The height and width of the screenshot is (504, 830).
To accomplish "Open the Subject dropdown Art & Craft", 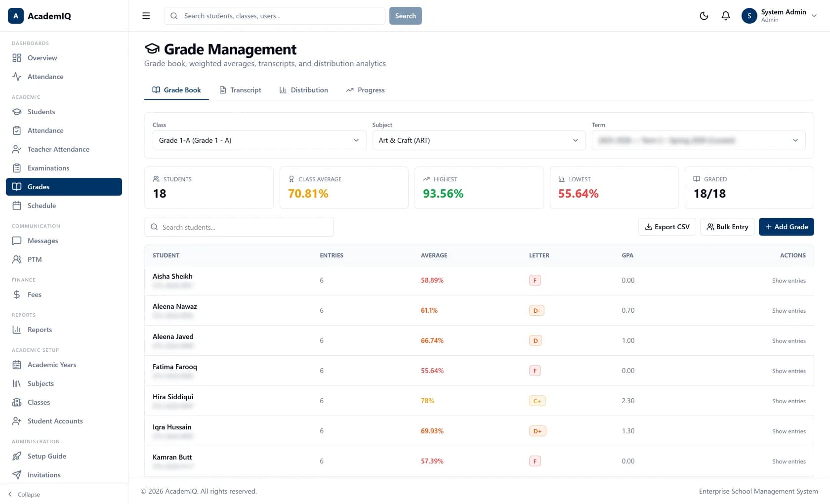I will (479, 140).
